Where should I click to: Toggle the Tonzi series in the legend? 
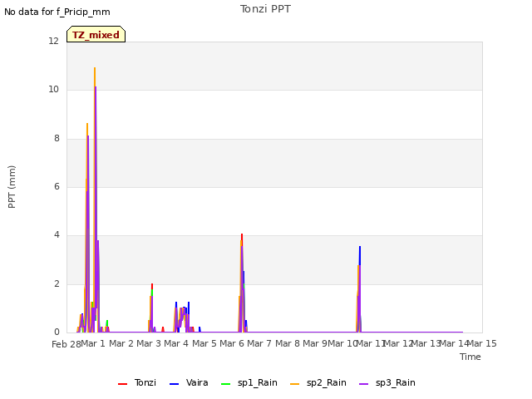coord(137,382)
